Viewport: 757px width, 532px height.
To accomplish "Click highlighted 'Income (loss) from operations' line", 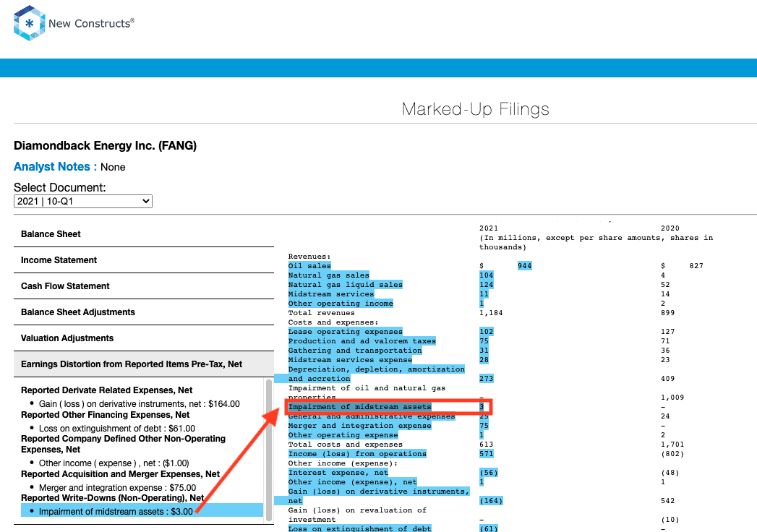I will pyautogui.click(x=357, y=454).
